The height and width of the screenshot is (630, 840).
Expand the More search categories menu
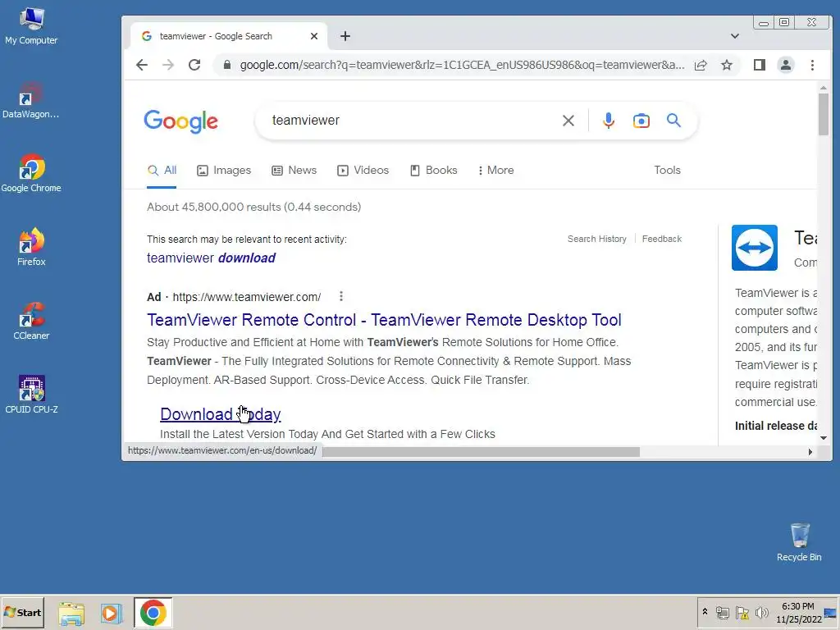pos(495,171)
